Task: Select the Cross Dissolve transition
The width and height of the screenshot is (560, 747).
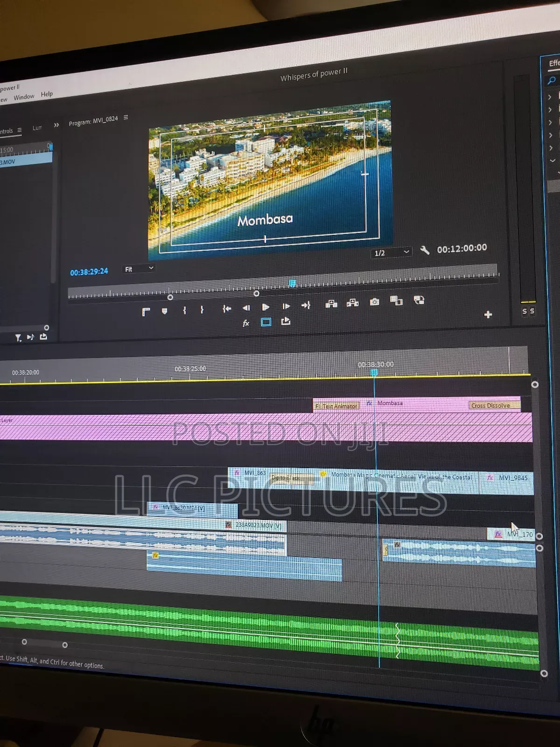Action: click(x=494, y=405)
